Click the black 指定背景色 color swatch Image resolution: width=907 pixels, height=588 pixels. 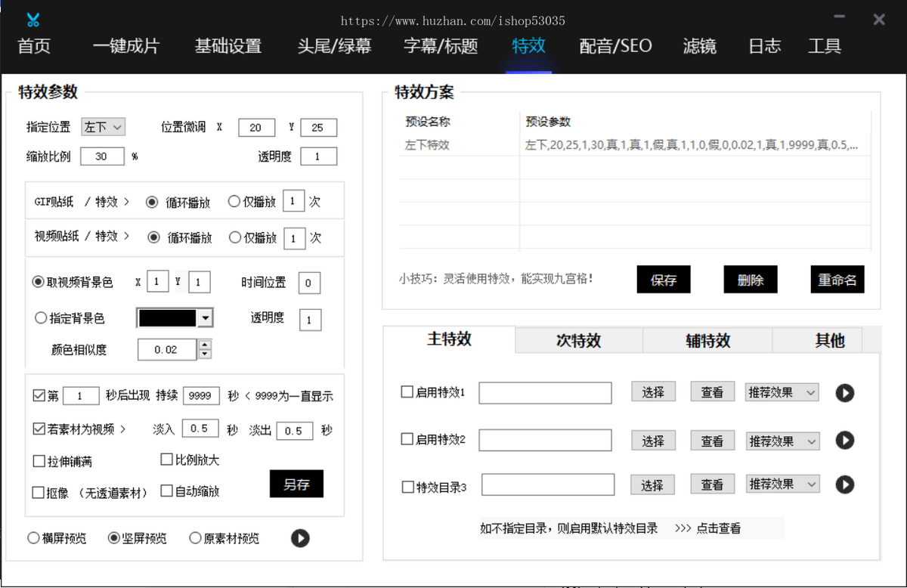166,318
